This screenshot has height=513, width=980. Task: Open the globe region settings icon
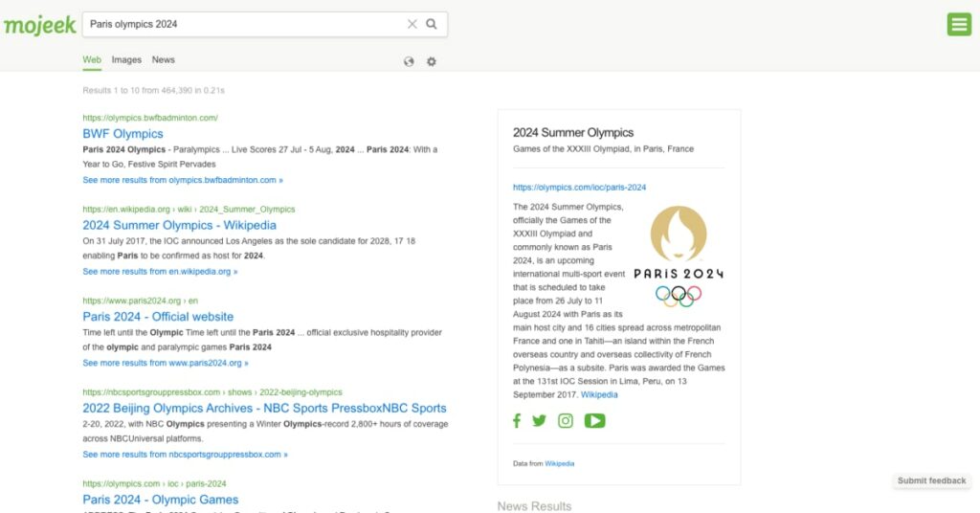(x=410, y=61)
